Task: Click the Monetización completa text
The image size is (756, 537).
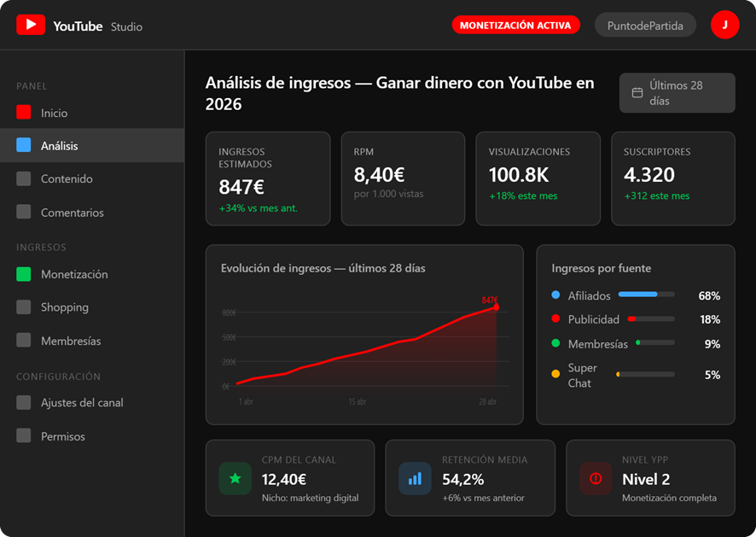Action: [669, 498]
